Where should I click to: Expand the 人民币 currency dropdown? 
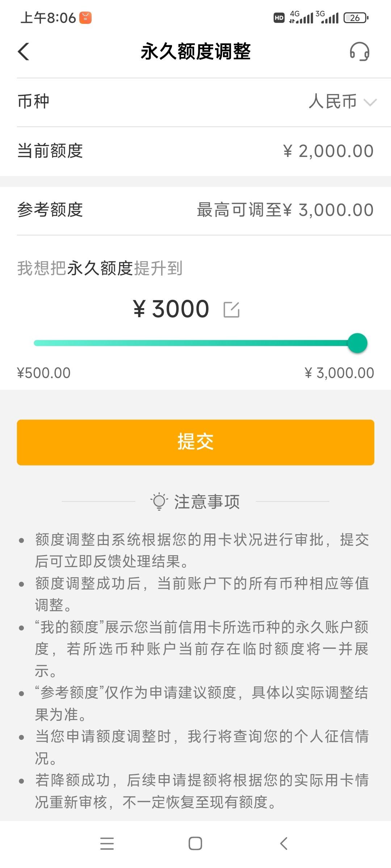pos(342,102)
